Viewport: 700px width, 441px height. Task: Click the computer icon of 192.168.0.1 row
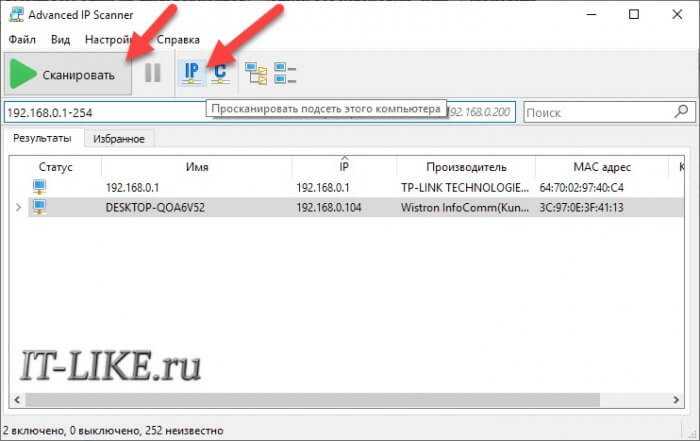point(39,187)
